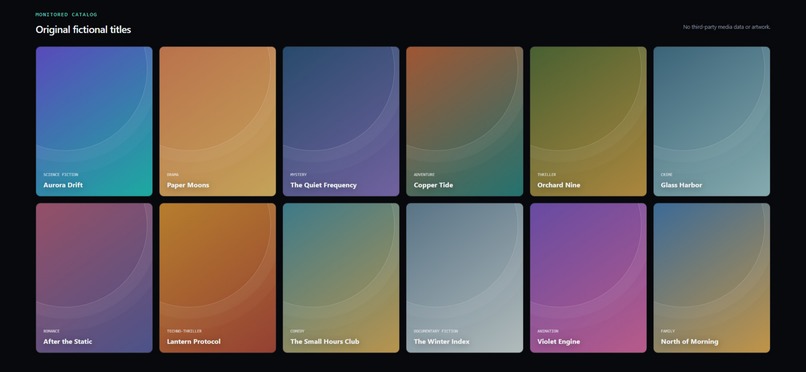This screenshot has width=806, height=372.
Task: Choose The Small Hours Club card
Action: [x=341, y=278]
